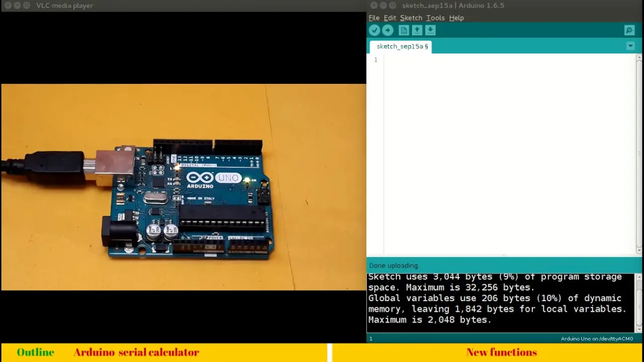644x362 pixels.
Task: Click the Upload arrow icon in Arduino
Action: (387, 31)
